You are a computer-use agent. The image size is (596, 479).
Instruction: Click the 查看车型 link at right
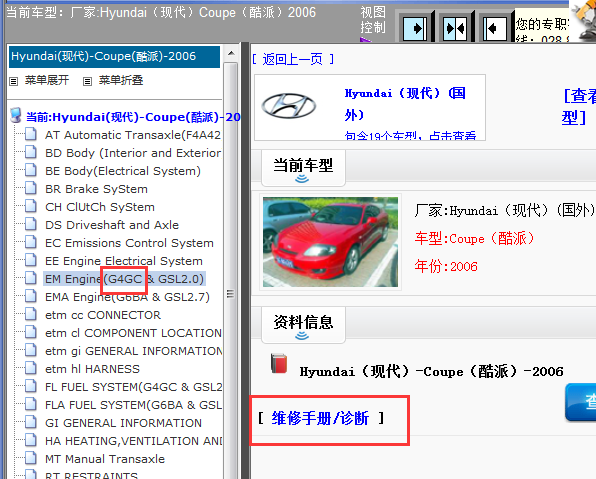pyautogui.click(x=579, y=106)
